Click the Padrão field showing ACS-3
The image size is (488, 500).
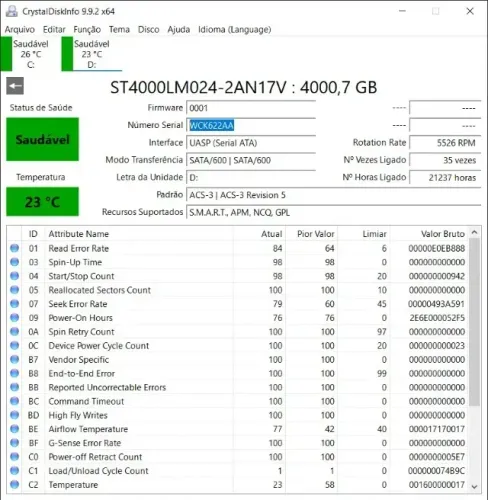click(333, 195)
